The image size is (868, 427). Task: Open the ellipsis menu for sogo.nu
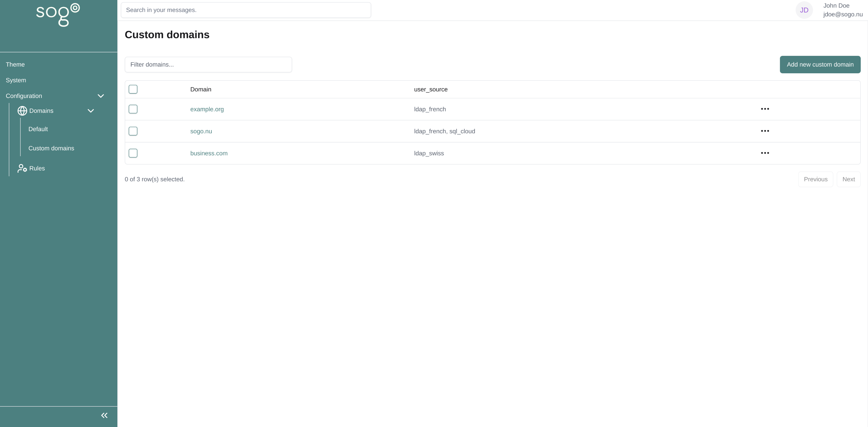pos(765,131)
